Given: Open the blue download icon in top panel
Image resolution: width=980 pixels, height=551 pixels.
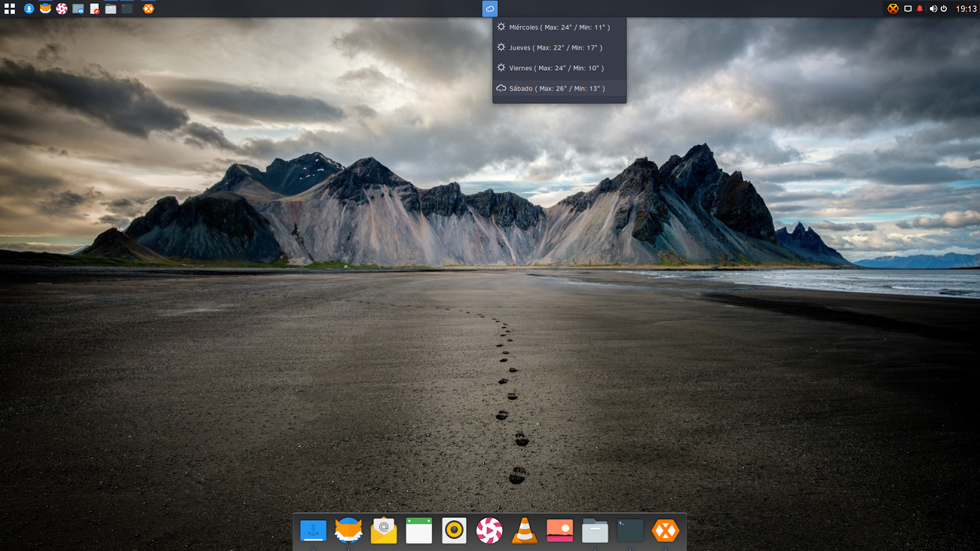Looking at the screenshot, I should [29, 9].
